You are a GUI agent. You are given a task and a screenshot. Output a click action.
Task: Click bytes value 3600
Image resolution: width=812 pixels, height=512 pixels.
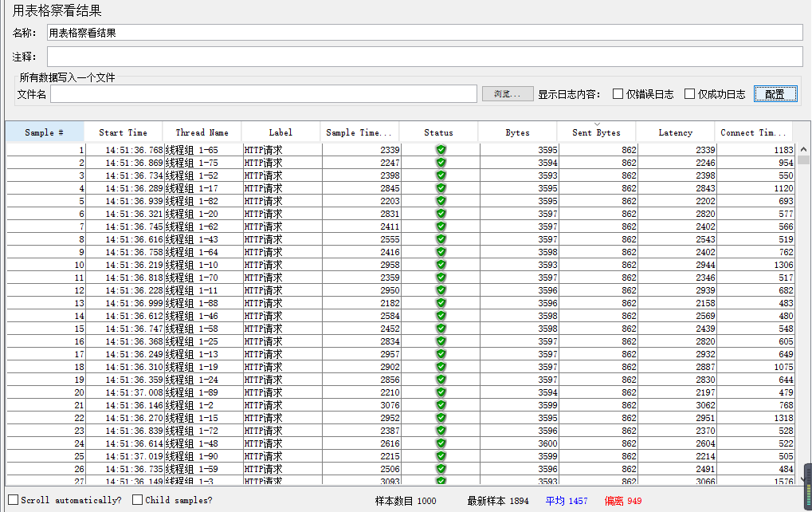[547, 443]
